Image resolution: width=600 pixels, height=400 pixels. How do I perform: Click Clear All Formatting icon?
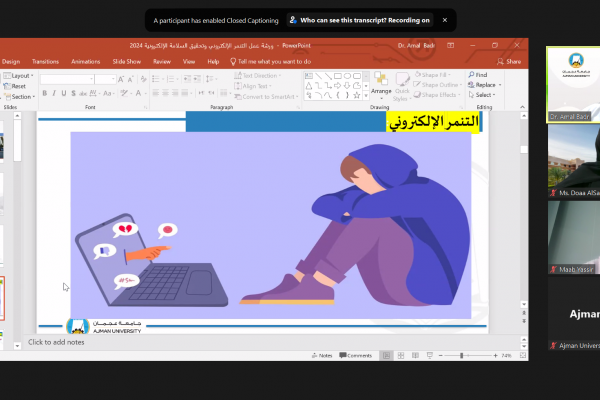(x=143, y=79)
